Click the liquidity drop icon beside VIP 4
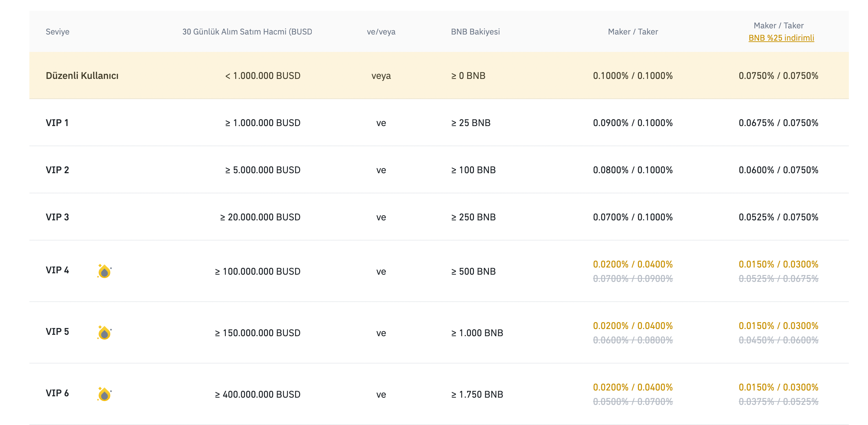 [104, 271]
